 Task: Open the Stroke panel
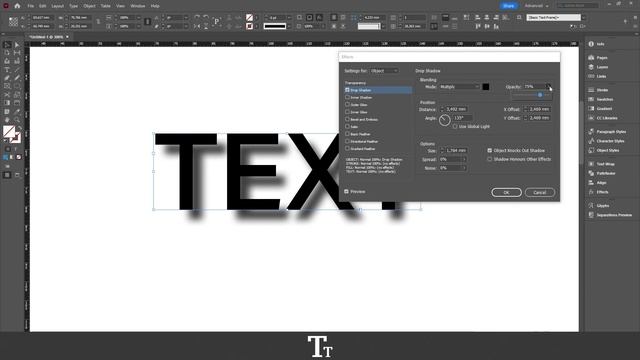tap(598, 90)
